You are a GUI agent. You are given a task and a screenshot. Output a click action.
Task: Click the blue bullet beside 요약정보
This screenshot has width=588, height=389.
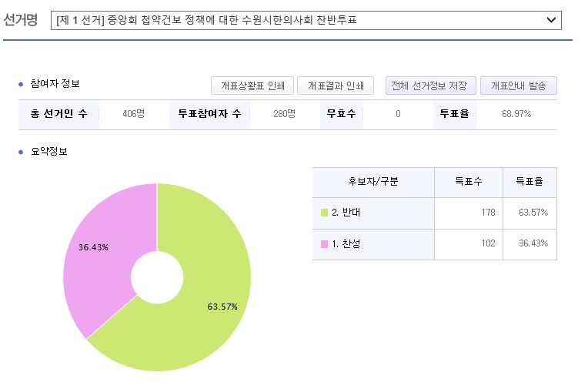[21, 152]
